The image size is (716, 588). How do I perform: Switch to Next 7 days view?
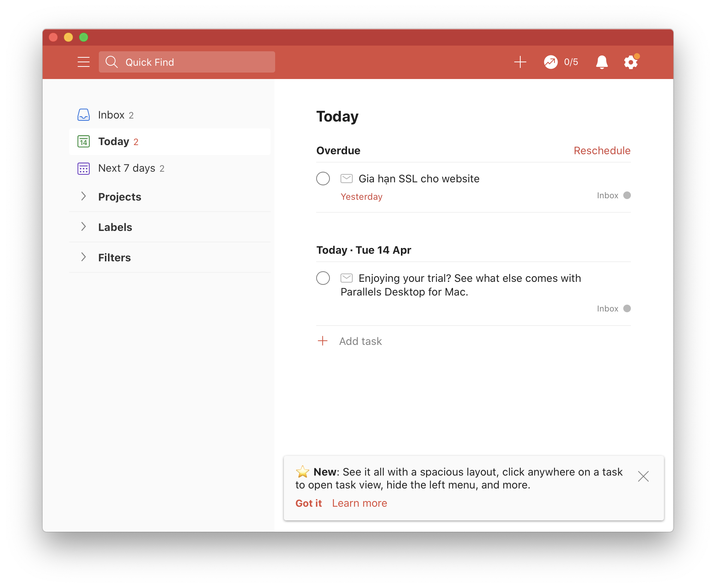[x=127, y=168]
